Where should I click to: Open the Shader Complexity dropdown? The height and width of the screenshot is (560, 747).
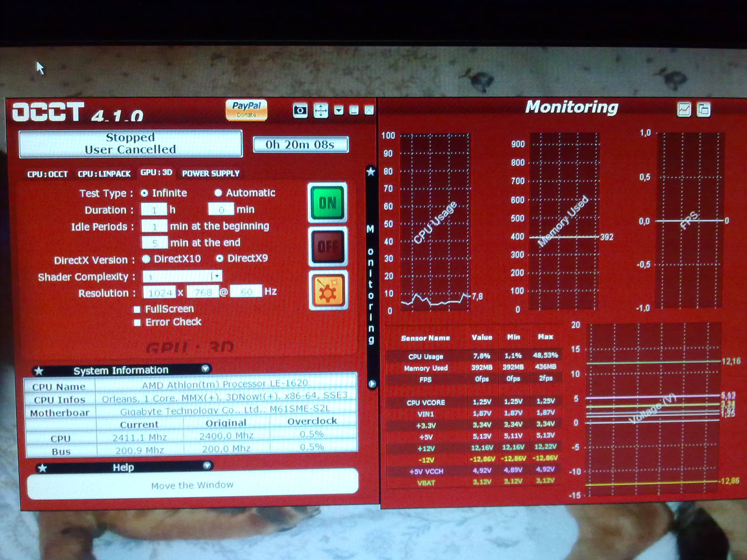point(182,277)
